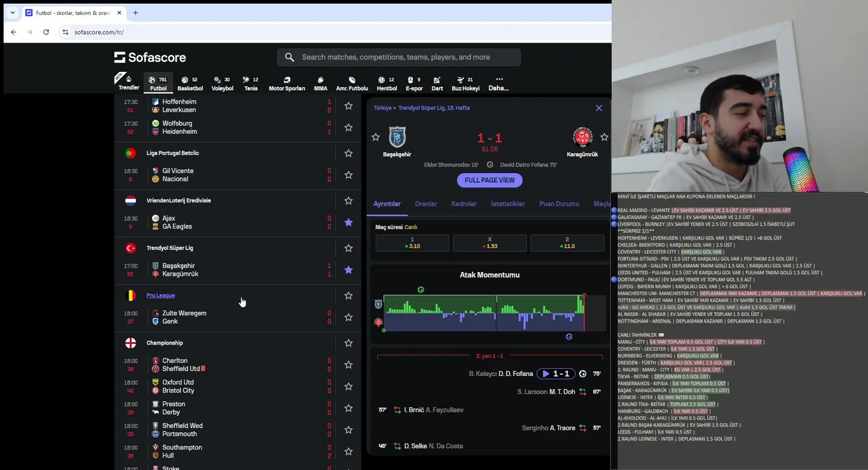Switch to the Oranlar tab
This screenshot has width=868, height=470.
[x=426, y=204]
